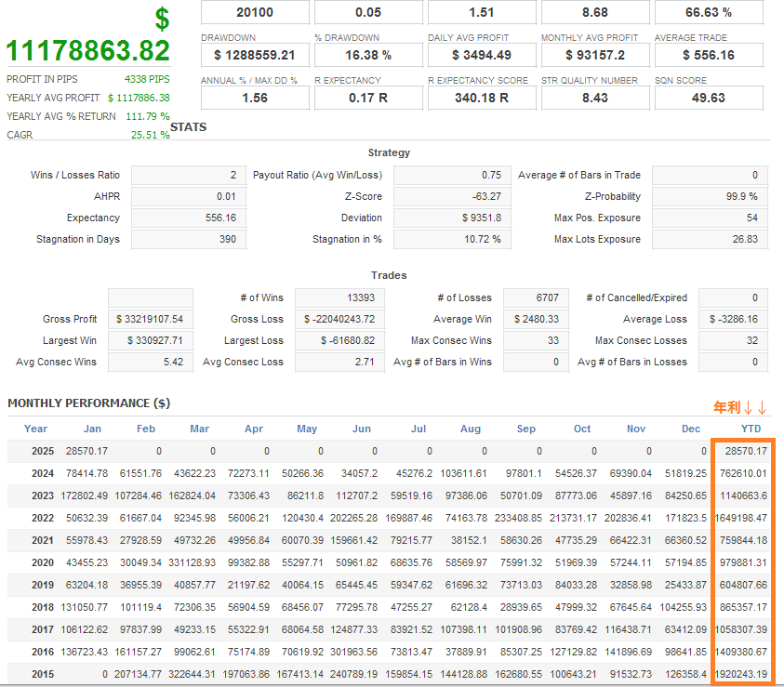Click the Z-Score field showing -63.27

pos(453,196)
